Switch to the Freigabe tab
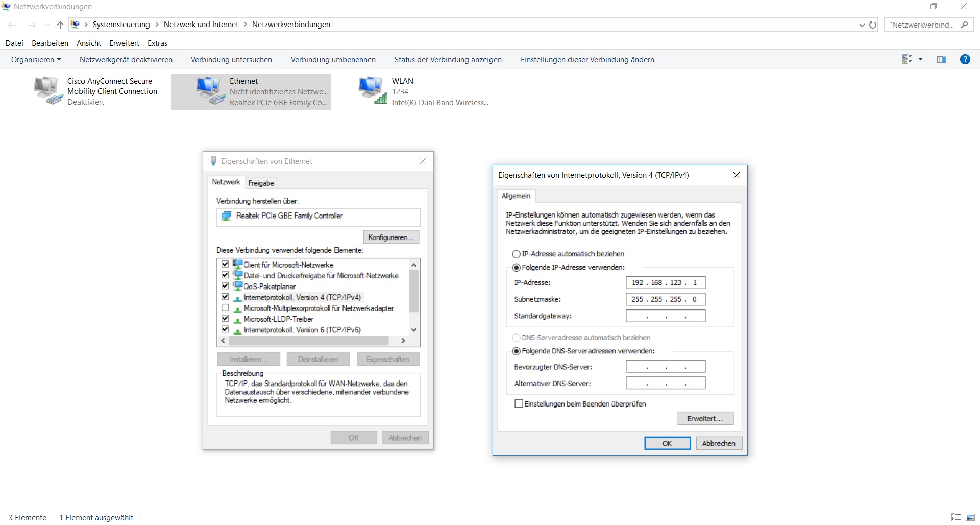Viewport: 980px width, 525px height. pyautogui.click(x=261, y=183)
